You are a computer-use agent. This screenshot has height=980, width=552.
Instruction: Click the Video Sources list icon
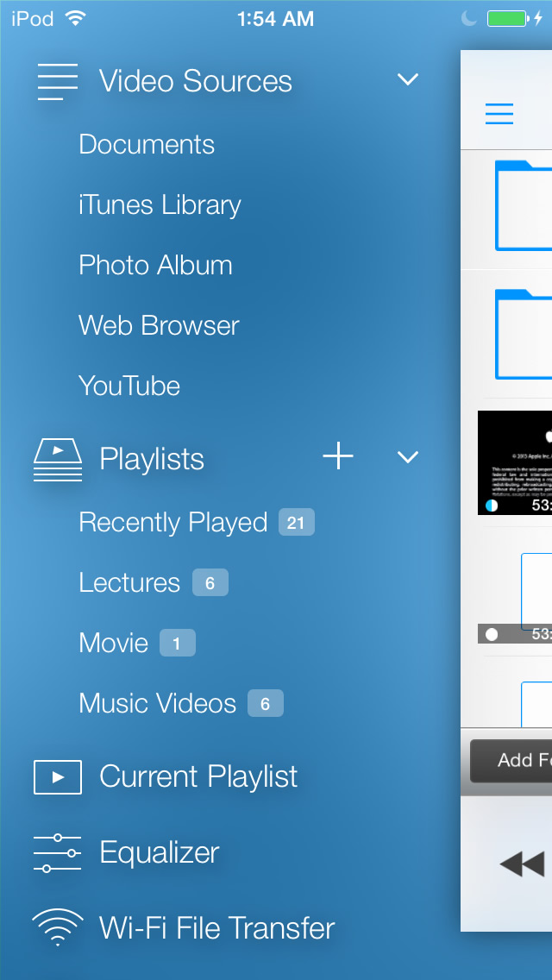pos(57,82)
